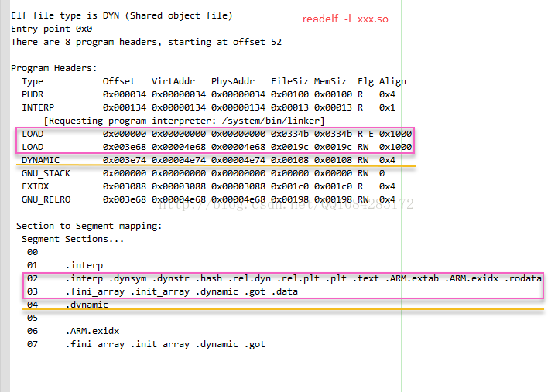This screenshot has width=558, height=392.
Task: Click '.ARM.extab' in segment 02
Action: click(x=412, y=278)
